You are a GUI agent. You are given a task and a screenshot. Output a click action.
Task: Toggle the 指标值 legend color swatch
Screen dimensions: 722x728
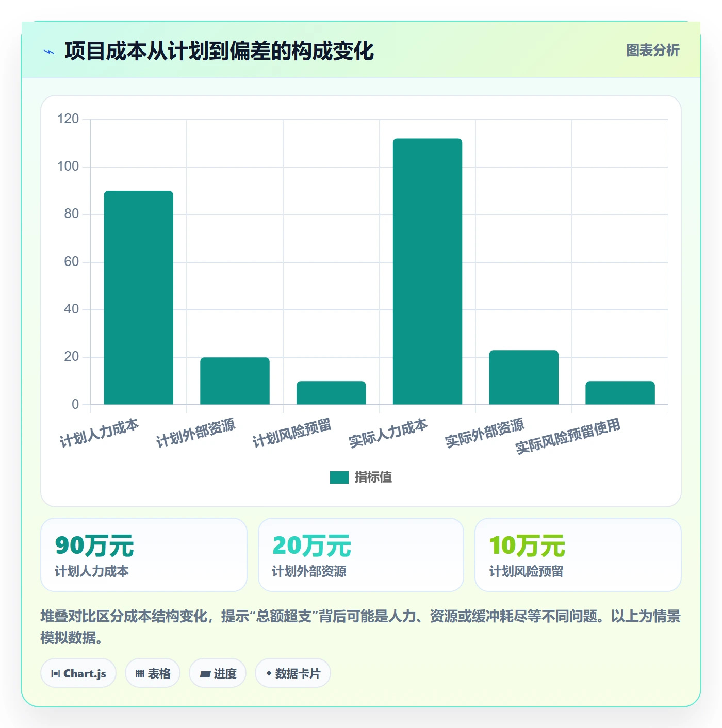(x=339, y=477)
